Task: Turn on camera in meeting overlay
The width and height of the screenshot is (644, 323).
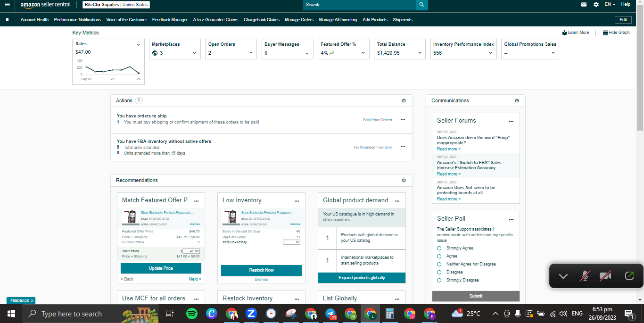Action: (605, 276)
